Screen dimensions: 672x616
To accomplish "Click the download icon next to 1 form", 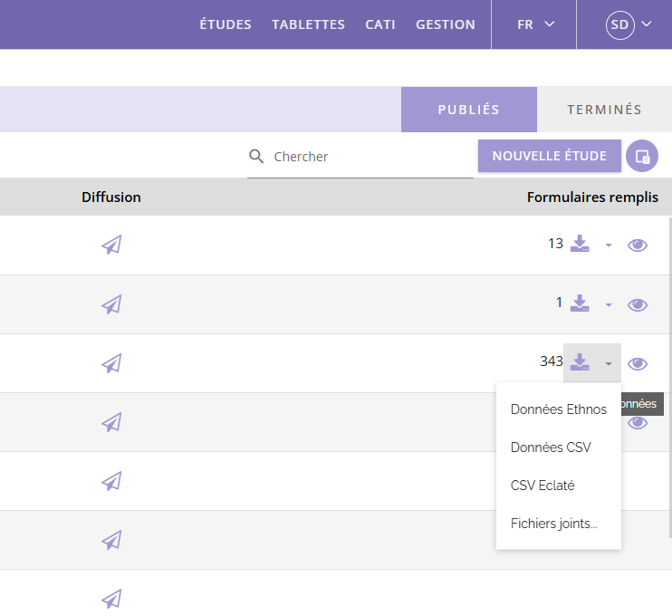I will (x=580, y=303).
